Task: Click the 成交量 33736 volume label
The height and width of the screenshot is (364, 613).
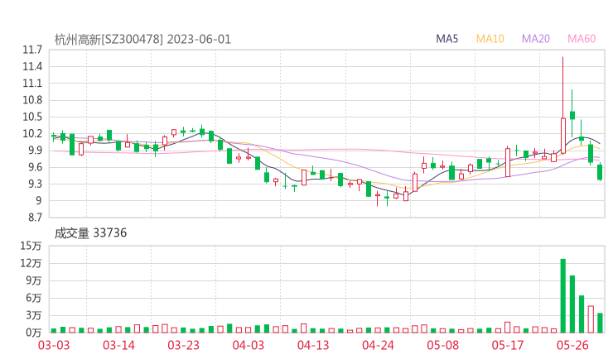Action: (90, 233)
